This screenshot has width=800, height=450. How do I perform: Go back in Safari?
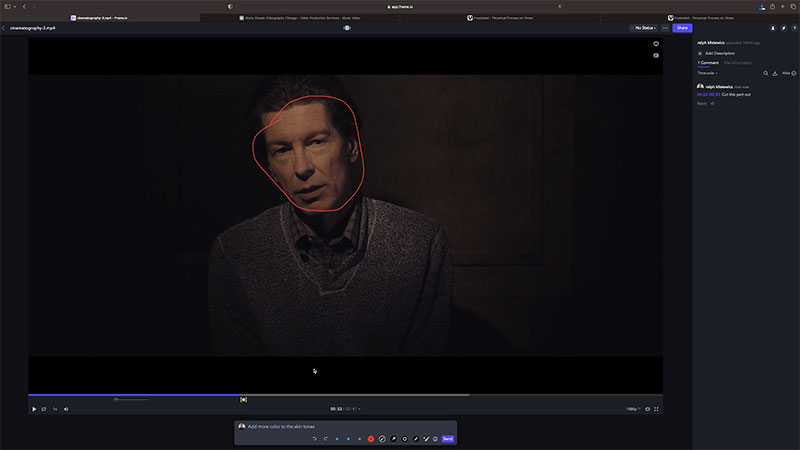tap(24, 7)
